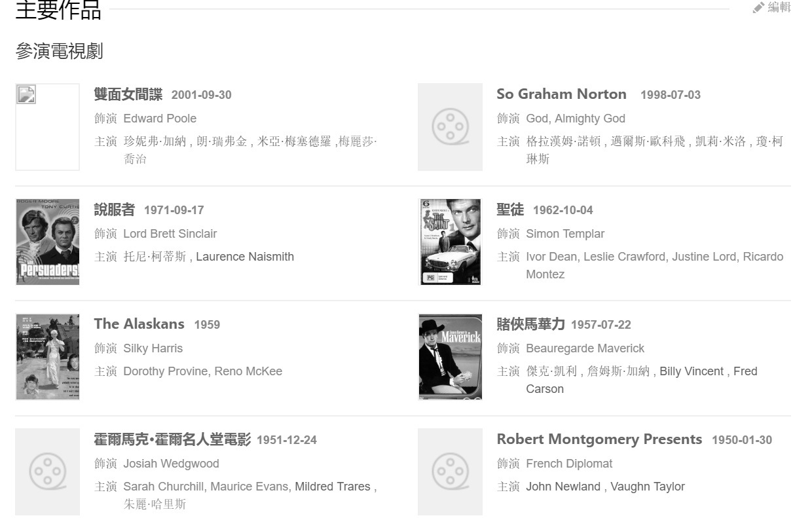Click the broken image icon next to 雙面女間諜
This screenshot has width=812, height=518.
coord(26,95)
